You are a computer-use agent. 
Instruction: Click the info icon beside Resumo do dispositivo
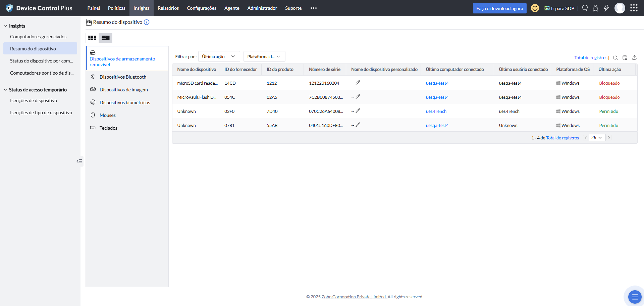click(147, 22)
